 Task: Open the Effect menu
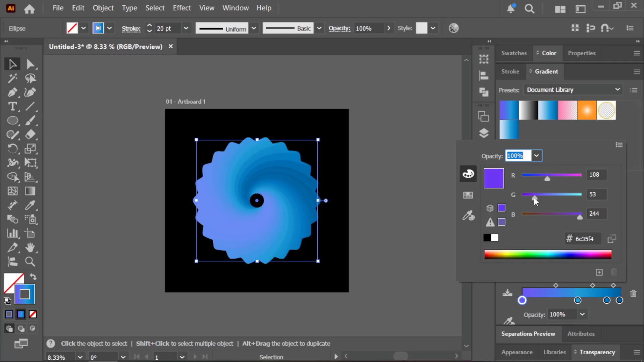tap(182, 8)
